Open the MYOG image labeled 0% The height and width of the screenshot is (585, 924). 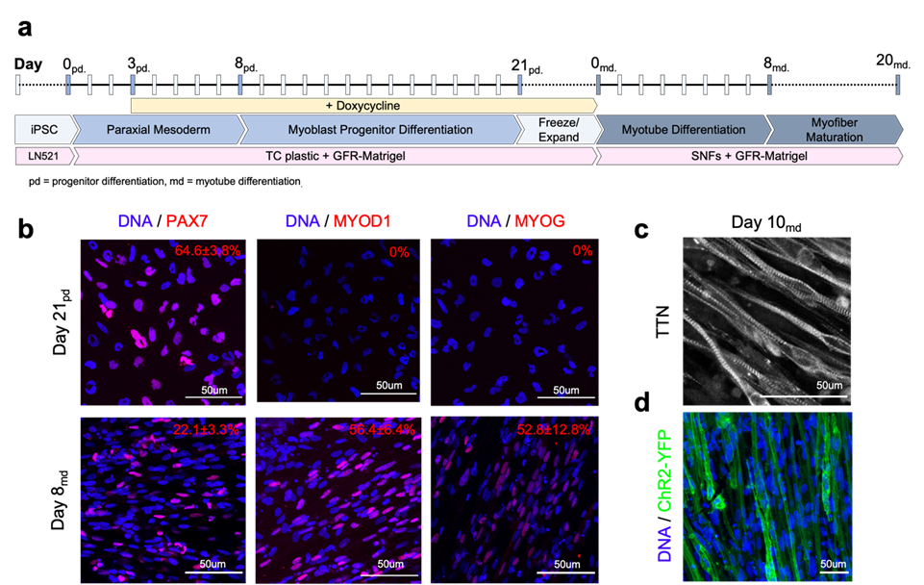pos(512,320)
